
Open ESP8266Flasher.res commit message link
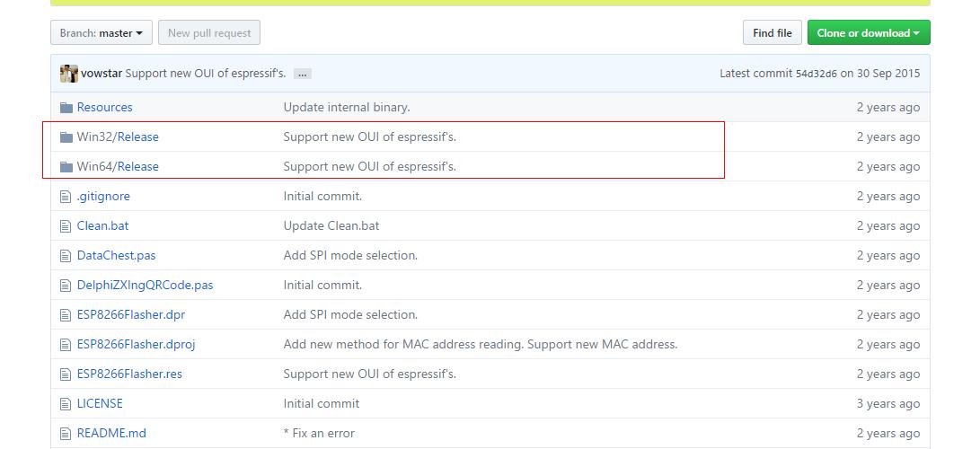(370, 374)
